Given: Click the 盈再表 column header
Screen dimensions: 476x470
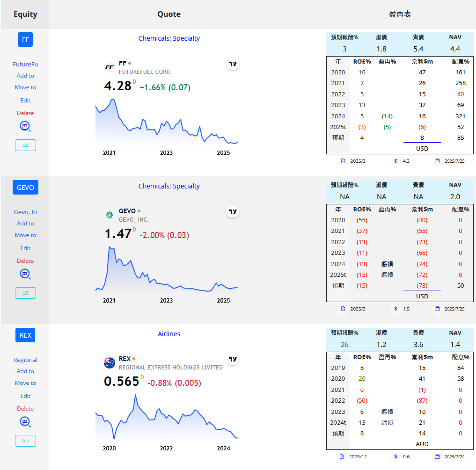Looking at the screenshot, I should 400,14.
